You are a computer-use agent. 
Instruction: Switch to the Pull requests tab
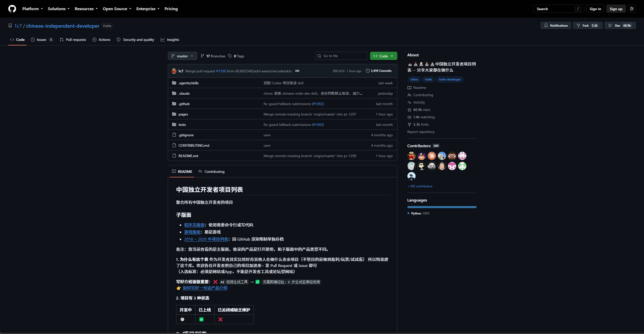click(73, 40)
